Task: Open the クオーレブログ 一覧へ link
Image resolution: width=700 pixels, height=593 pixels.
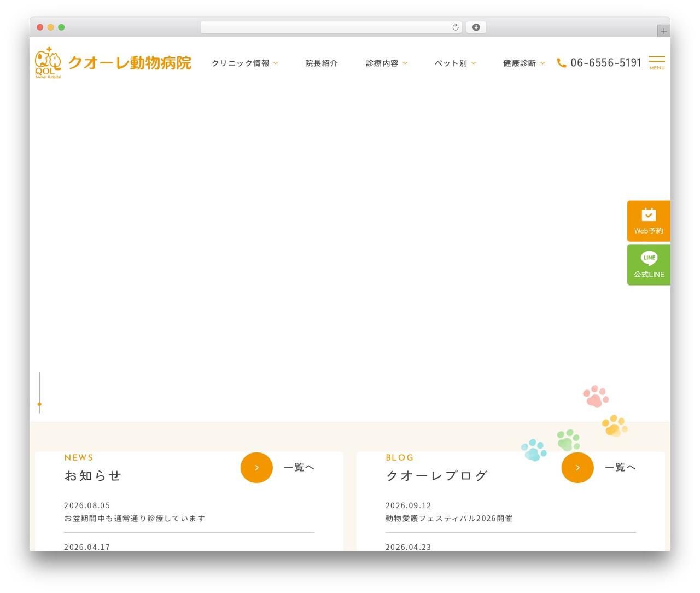Action: [620, 468]
